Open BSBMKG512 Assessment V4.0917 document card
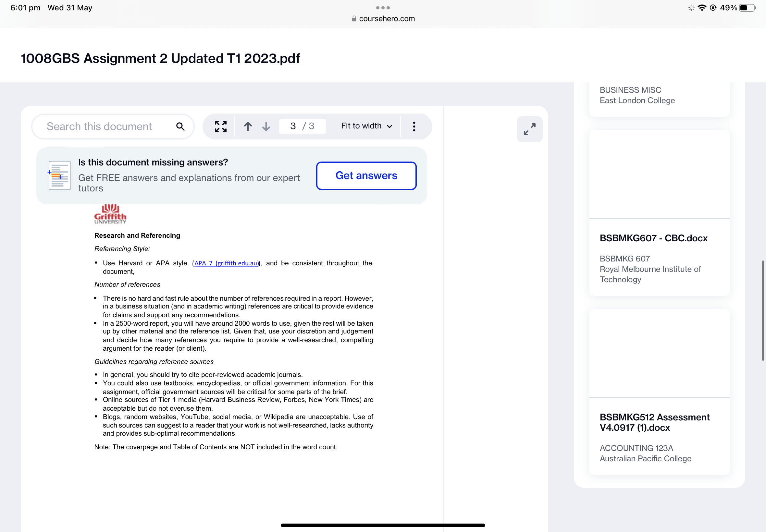This screenshot has height=532, width=766. pos(654,422)
